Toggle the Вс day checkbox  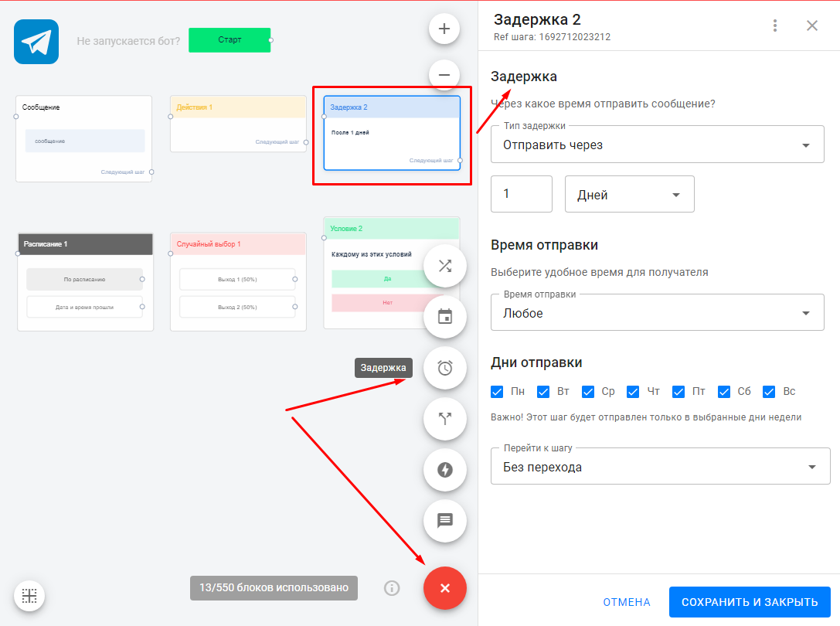point(769,392)
